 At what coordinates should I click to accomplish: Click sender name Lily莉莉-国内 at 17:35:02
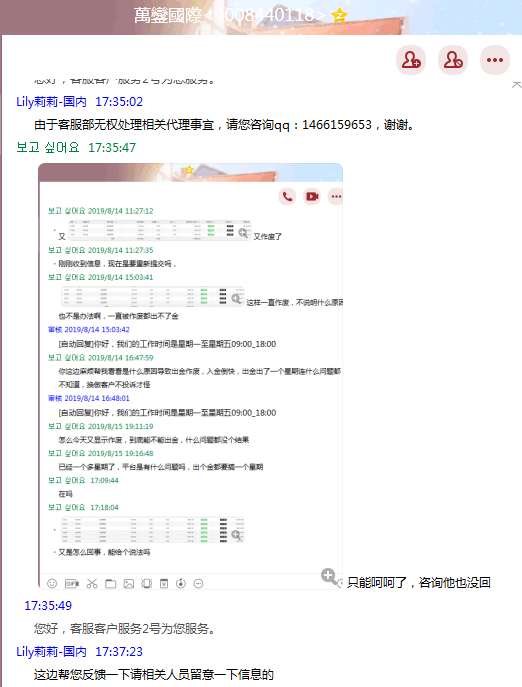(x=51, y=102)
